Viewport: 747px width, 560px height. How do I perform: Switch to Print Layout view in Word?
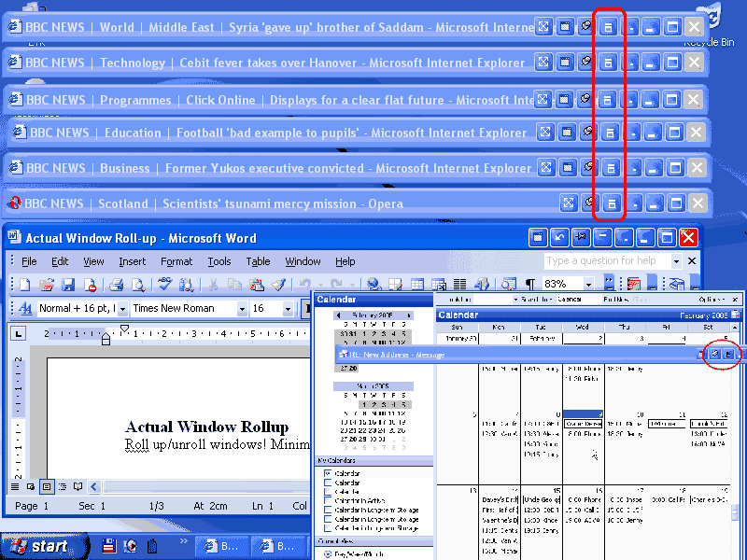(x=47, y=486)
